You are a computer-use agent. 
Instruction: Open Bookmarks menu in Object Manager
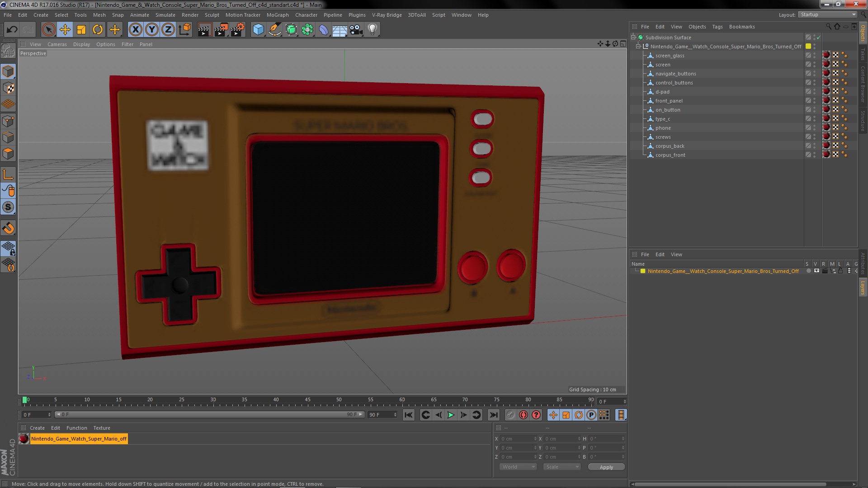click(x=742, y=27)
